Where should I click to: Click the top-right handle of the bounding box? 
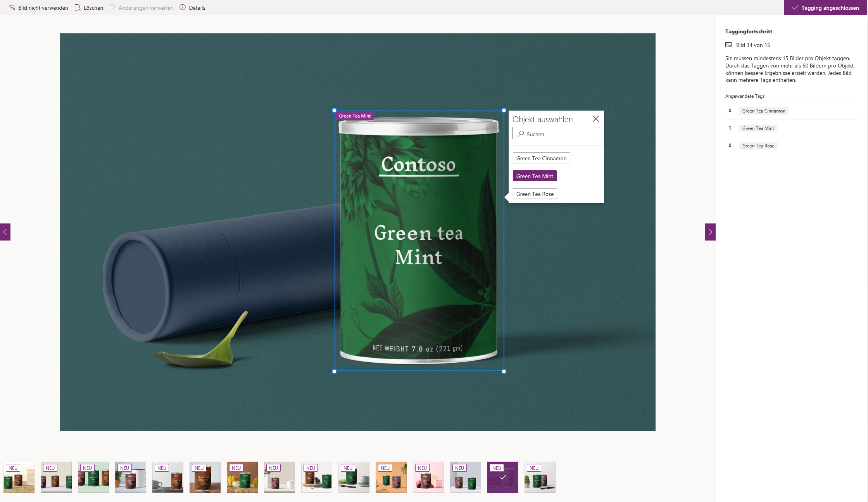504,110
